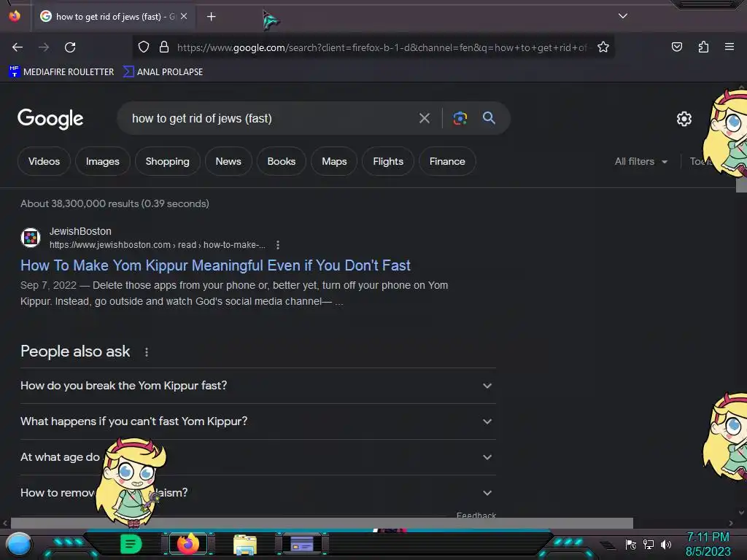Open green Spotify-style taskbar icon
747x560 pixels.
coord(131,544)
